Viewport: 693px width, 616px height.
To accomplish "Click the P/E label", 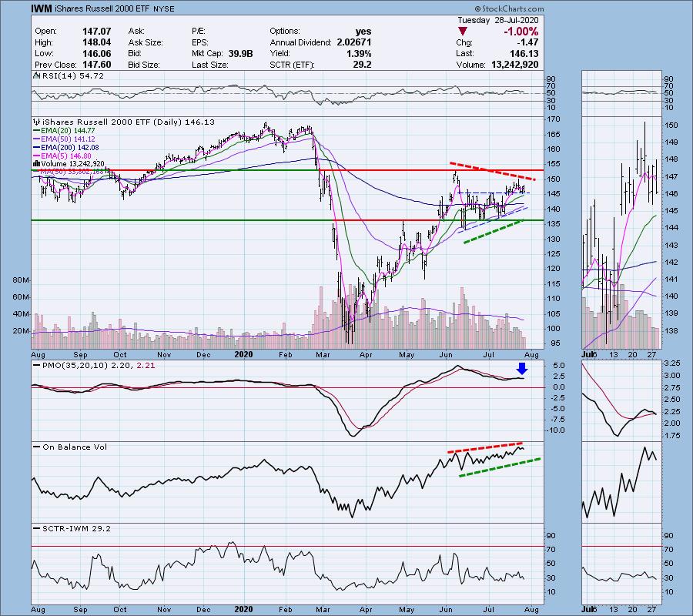I will pyautogui.click(x=199, y=32).
